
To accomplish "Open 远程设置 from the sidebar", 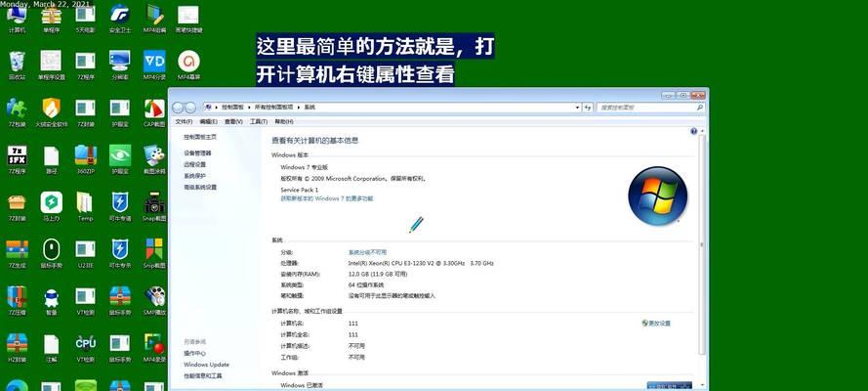I will click(195, 164).
